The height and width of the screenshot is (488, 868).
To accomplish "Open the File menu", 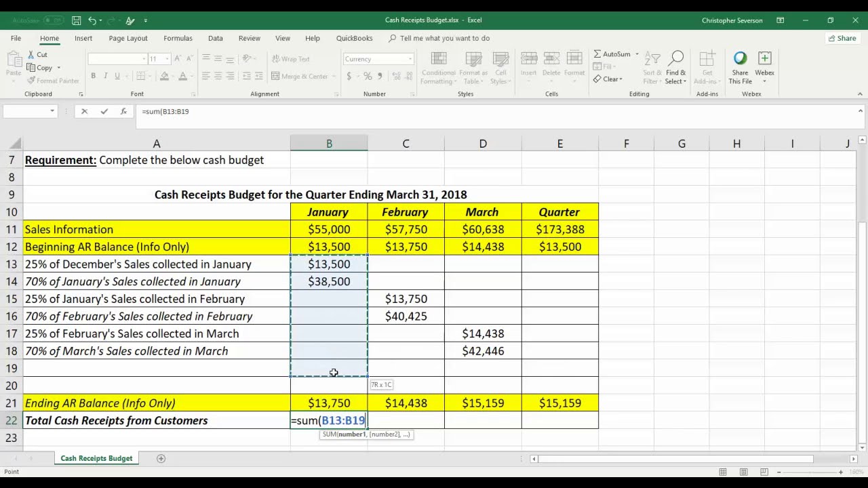I will [16, 39].
